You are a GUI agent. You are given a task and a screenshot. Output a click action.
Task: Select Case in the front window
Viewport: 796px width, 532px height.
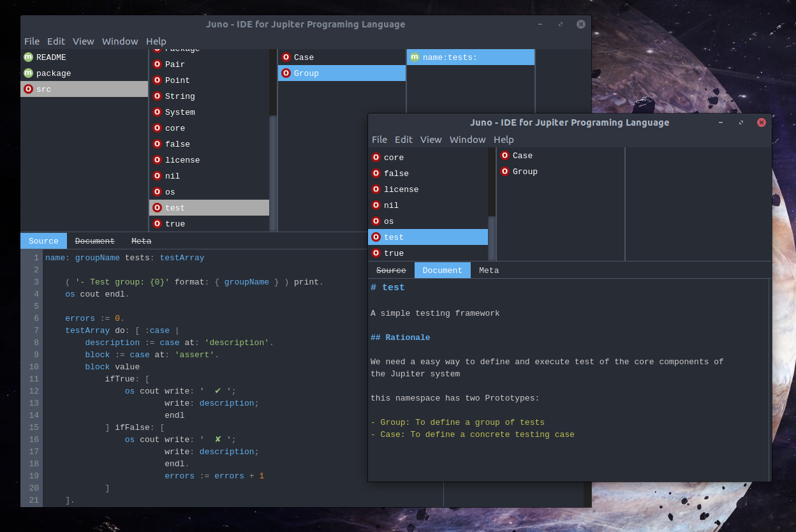click(x=561, y=156)
